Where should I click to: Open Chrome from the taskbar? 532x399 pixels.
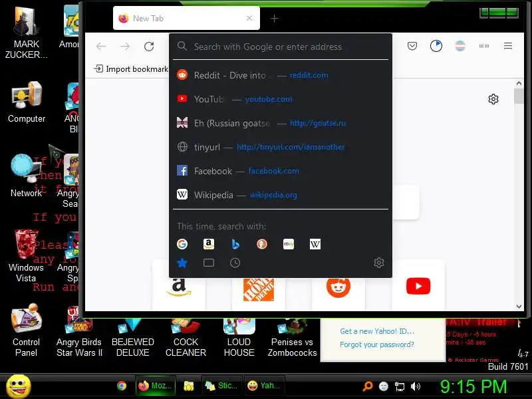click(x=122, y=386)
